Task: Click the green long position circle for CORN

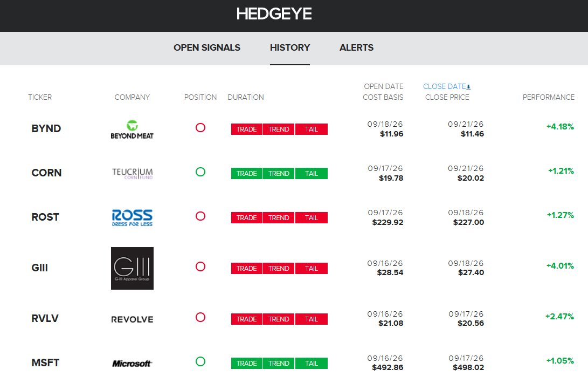Action: tap(200, 172)
